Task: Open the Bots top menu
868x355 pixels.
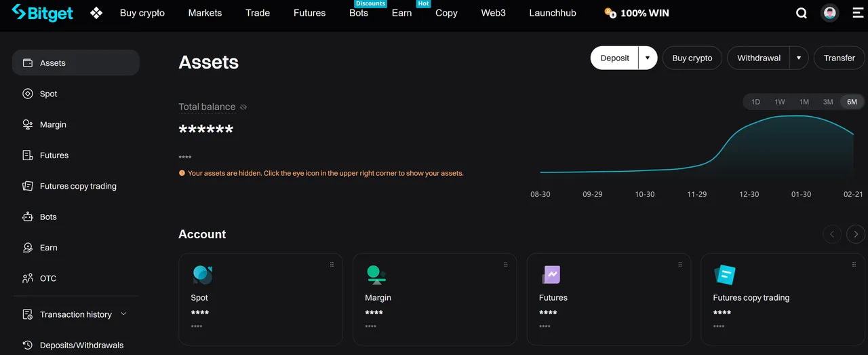Action: (359, 13)
